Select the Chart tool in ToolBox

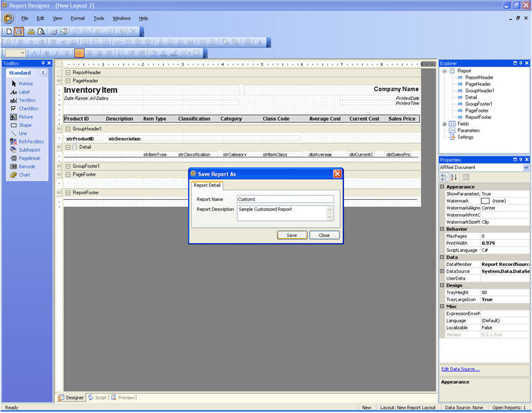[x=24, y=175]
